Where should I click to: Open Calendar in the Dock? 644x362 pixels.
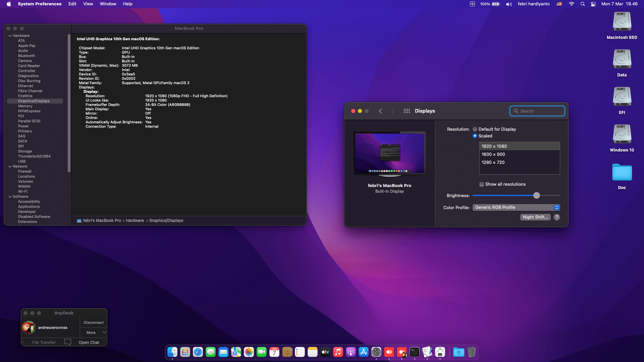click(274, 352)
